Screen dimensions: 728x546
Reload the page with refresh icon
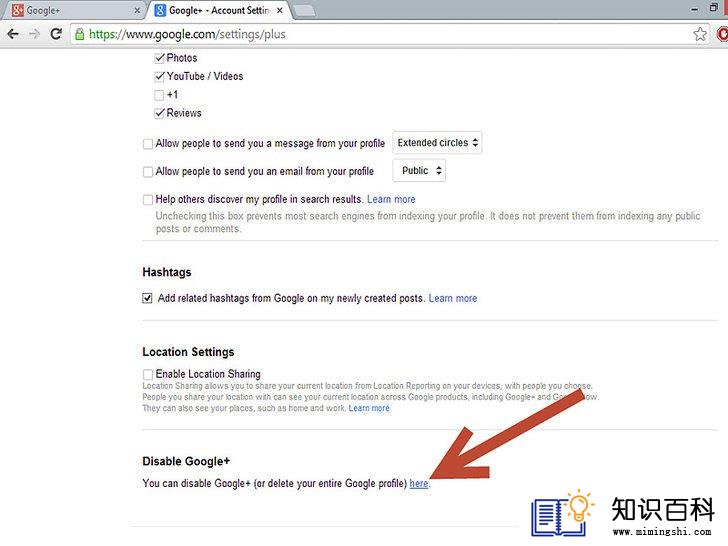pyautogui.click(x=56, y=34)
